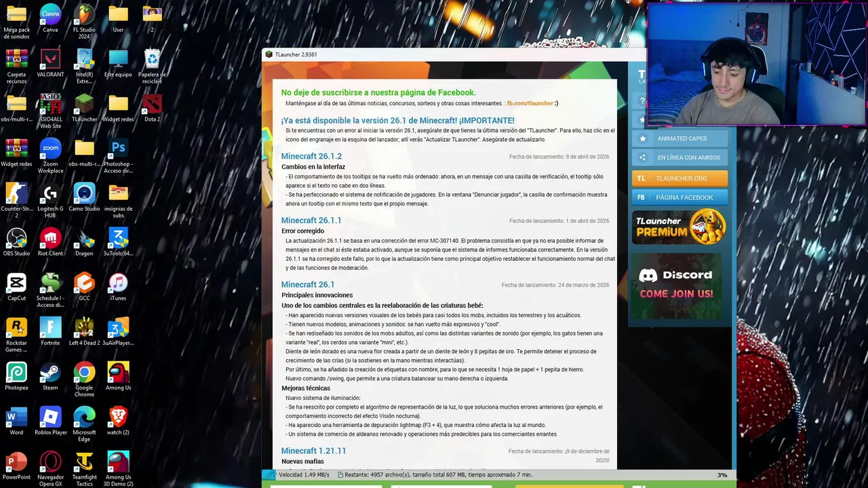Select the Navegador Opera GX icon
This screenshot has width=868, height=488.
point(50,470)
